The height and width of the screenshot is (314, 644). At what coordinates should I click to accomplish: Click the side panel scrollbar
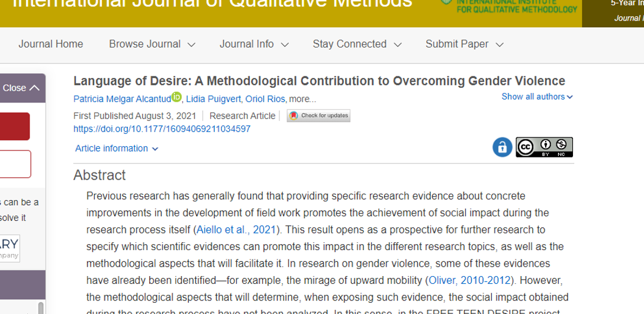click(x=41, y=307)
